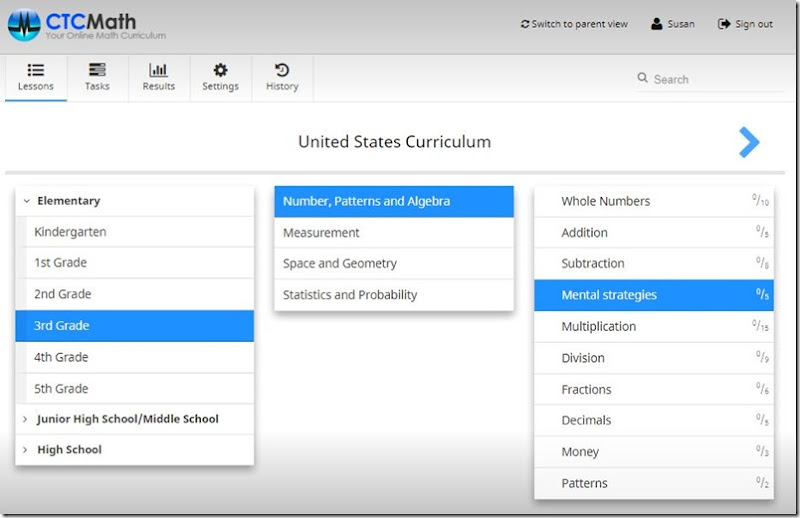The width and height of the screenshot is (800, 518).
Task: Open the Whole Numbers topic
Action: pos(654,202)
